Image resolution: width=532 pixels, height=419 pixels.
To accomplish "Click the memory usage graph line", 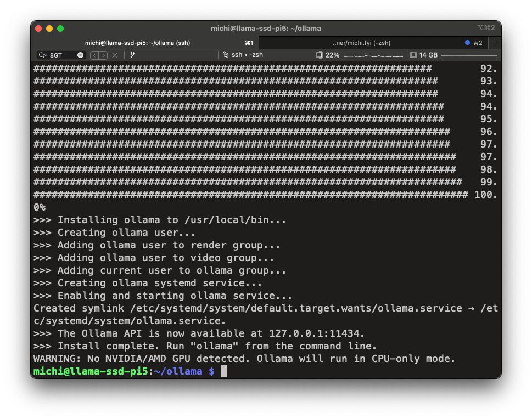I will click(x=469, y=55).
